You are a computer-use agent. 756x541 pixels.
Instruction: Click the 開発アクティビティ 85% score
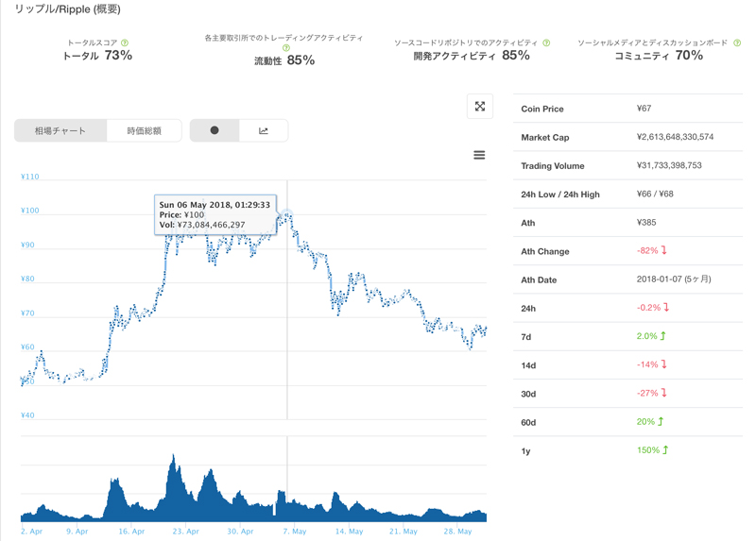click(472, 56)
